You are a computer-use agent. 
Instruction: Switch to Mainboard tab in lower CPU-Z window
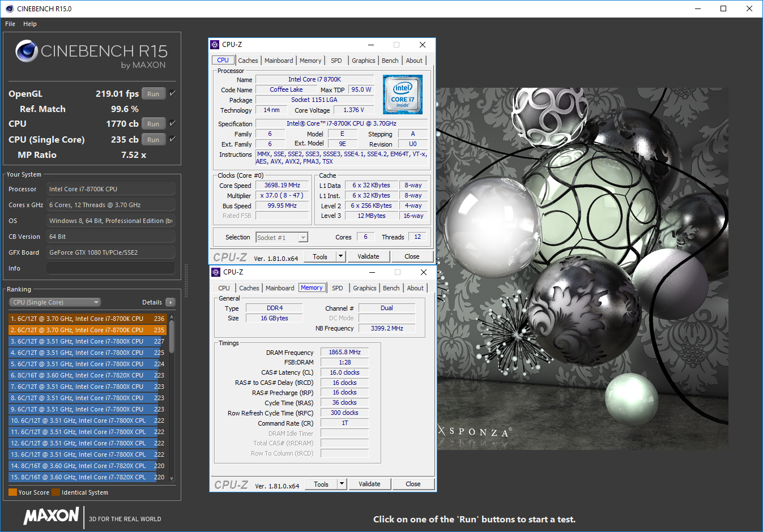pyautogui.click(x=280, y=288)
